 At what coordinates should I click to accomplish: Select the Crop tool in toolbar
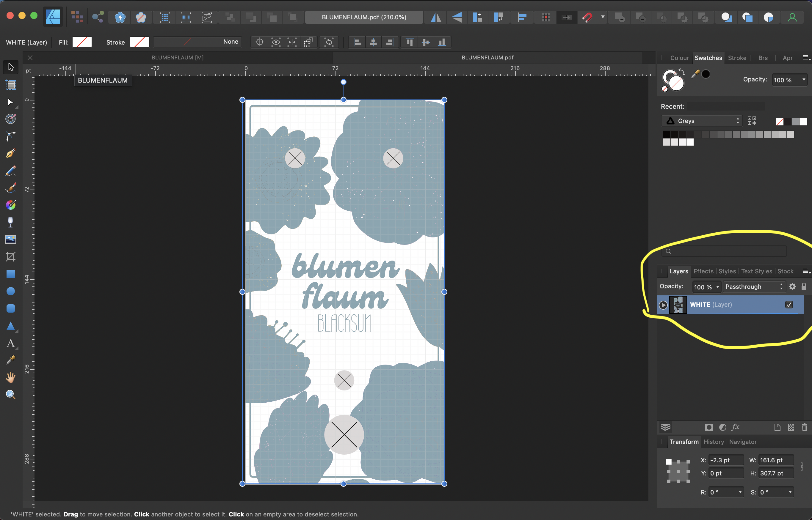[x=11, y=257]
